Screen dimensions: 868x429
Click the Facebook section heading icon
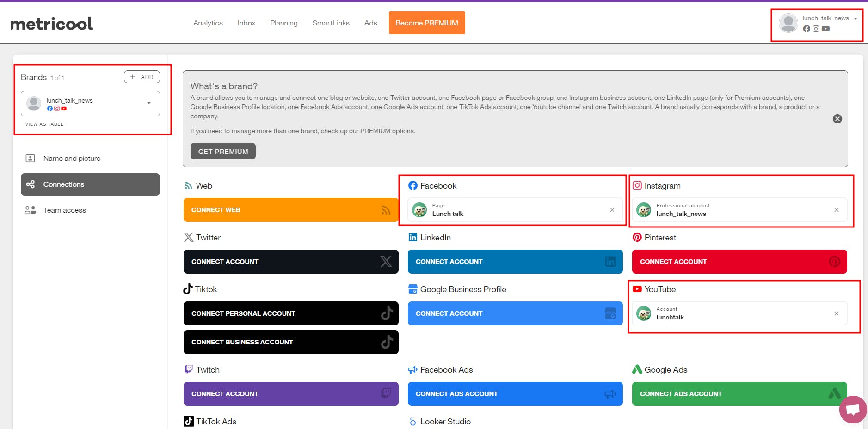coord(413,185)
